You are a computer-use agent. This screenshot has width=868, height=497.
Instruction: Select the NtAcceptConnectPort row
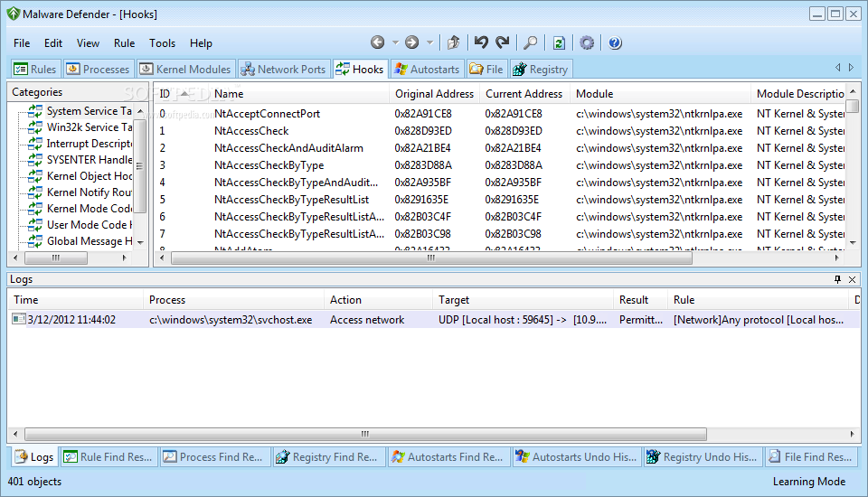pos(500,114)
